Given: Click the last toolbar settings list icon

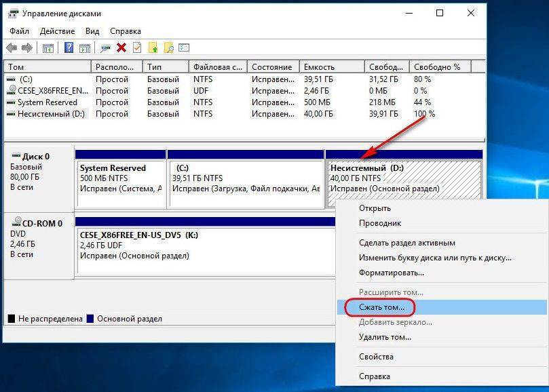Looking at the screenshot, I should [184, 47].
